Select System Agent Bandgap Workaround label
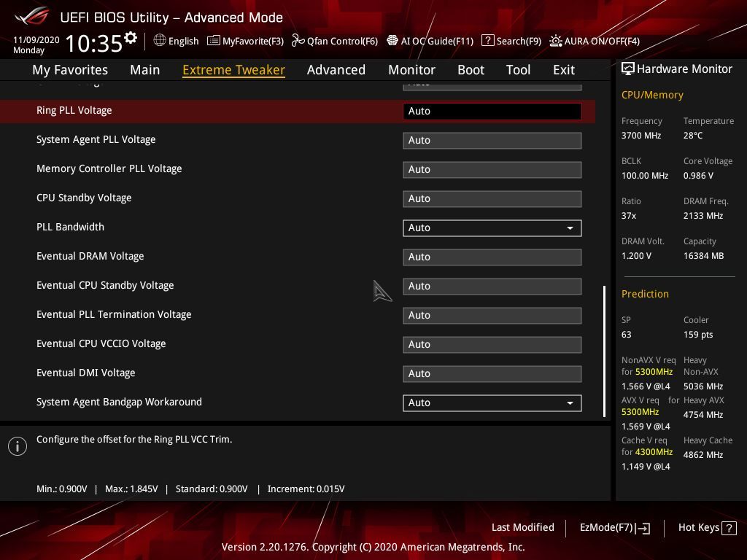 coord(119,402)
